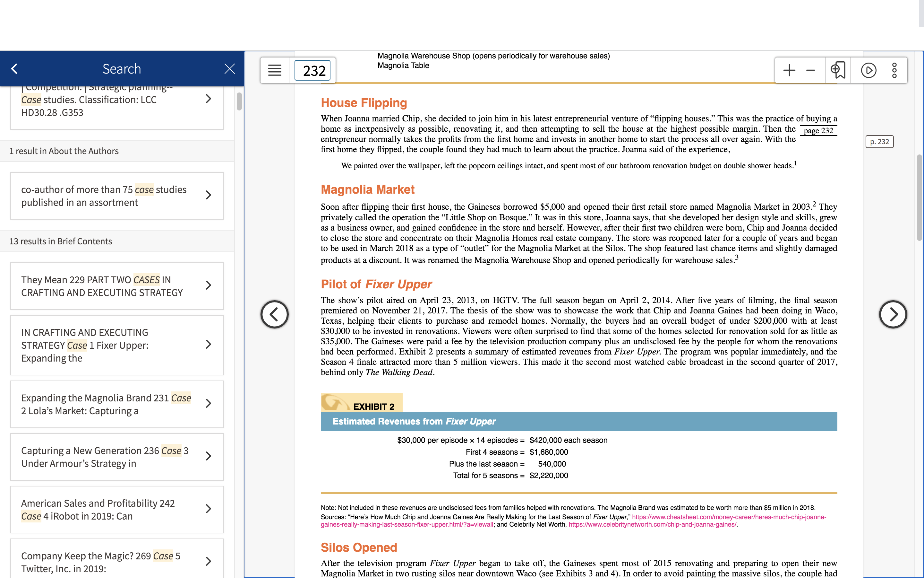Click the page number field showing 232
This screenshot has width=924, height=578.
[x=313, y=70]
